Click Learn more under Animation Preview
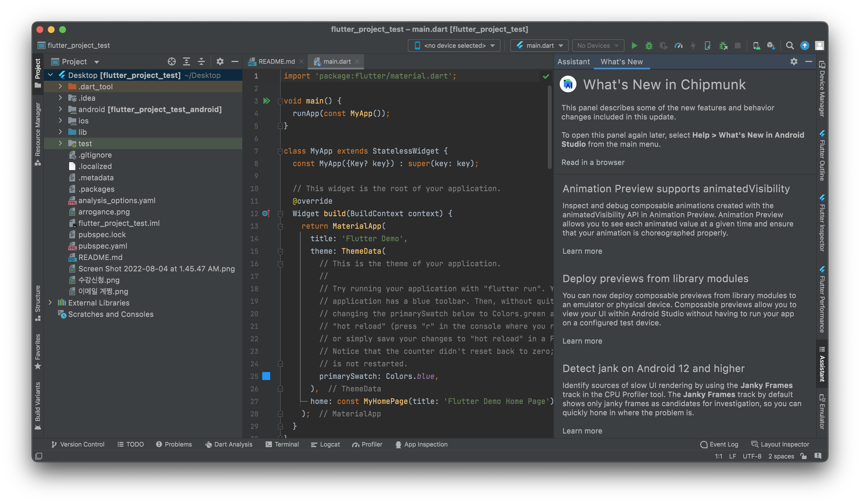The width and height of the screenshot is (860, 504). (582, 251)
